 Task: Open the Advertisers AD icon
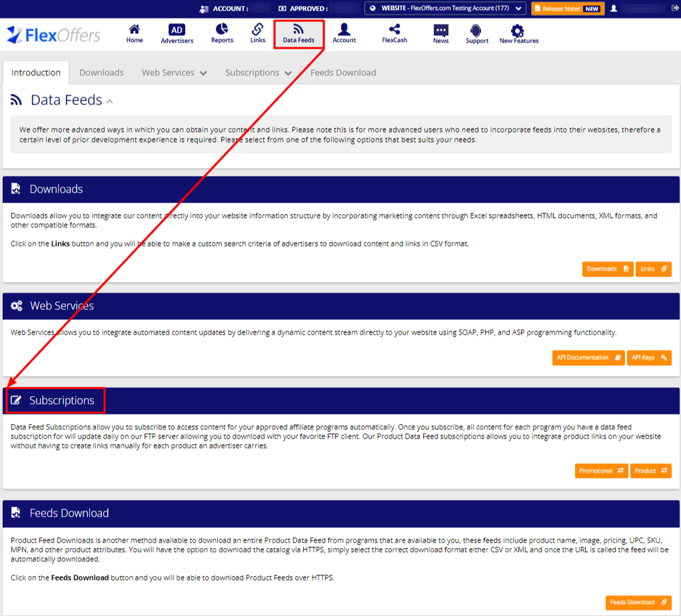click(x=177, y=29)
